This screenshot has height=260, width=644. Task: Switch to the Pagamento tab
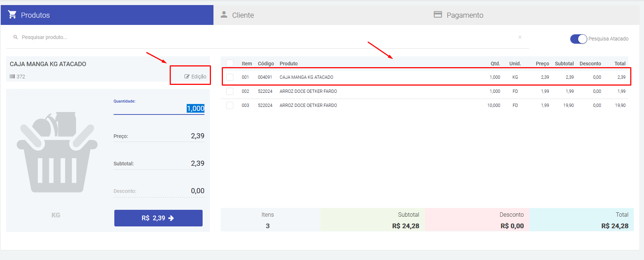click(465, 15)
